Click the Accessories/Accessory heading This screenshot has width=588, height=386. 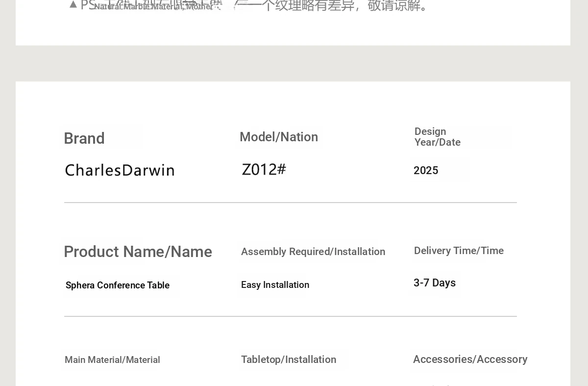click(x=470, y=360)
